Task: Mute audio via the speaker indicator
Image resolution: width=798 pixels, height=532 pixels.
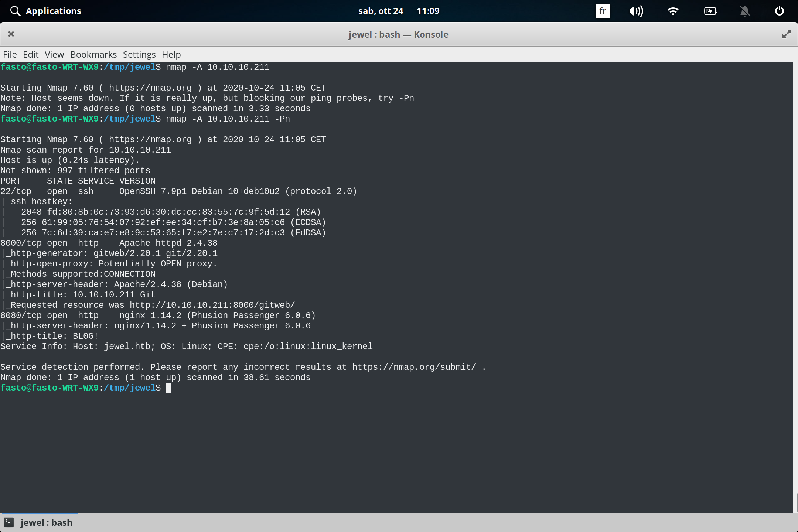Action: click(636, 11)
